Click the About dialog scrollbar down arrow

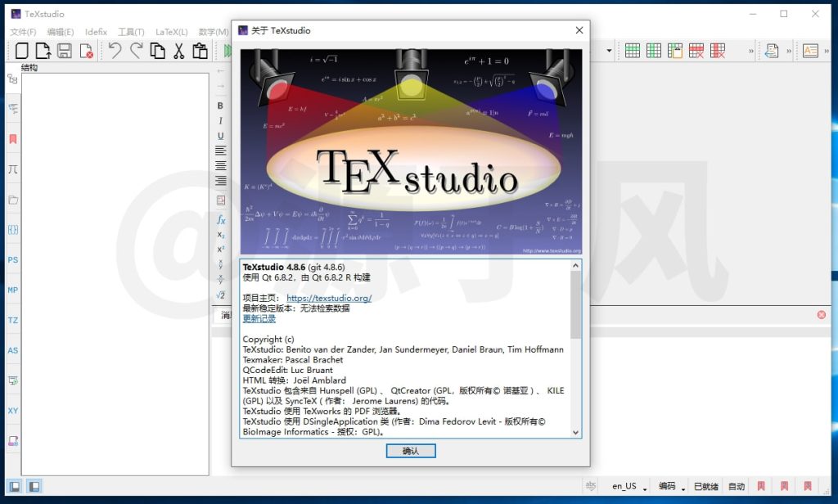point(575,432)
